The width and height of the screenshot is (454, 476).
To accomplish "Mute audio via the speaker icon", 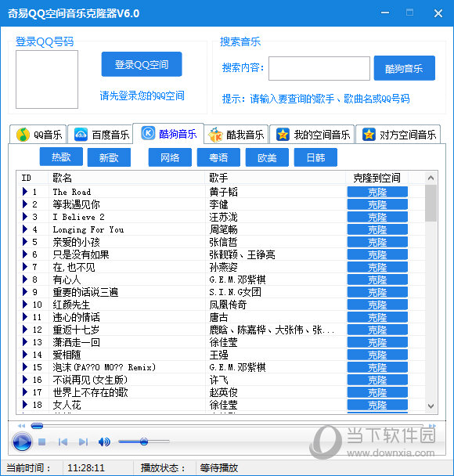I will [x=104, y=442].
